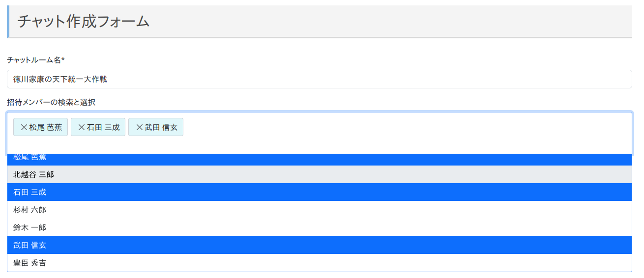
Task: Click the チャット作成フォーム heading
Action: [84, 21]
